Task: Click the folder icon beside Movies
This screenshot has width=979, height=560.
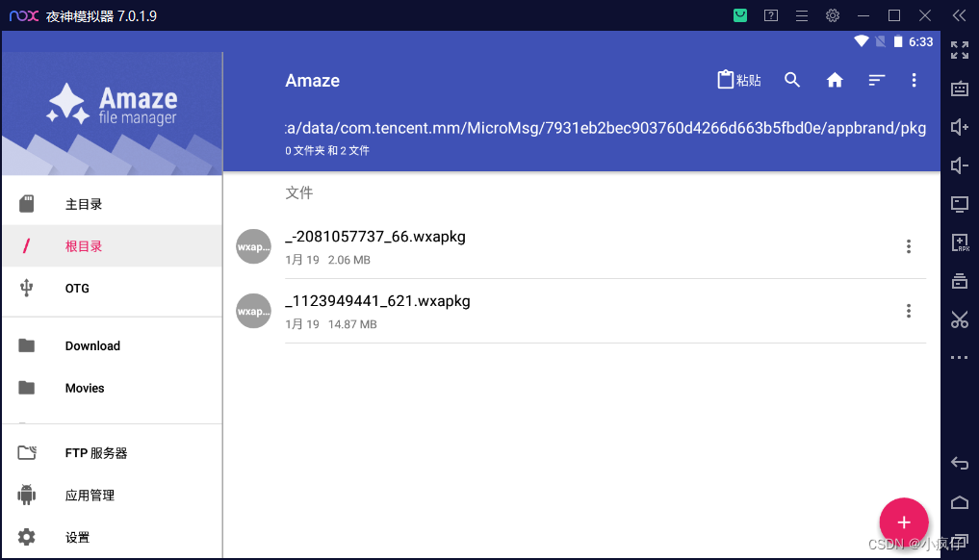Action: [x=26, y=388]
